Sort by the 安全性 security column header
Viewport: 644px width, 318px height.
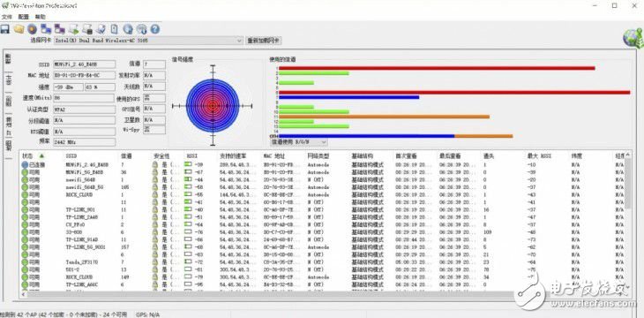(x=161, y=156)
